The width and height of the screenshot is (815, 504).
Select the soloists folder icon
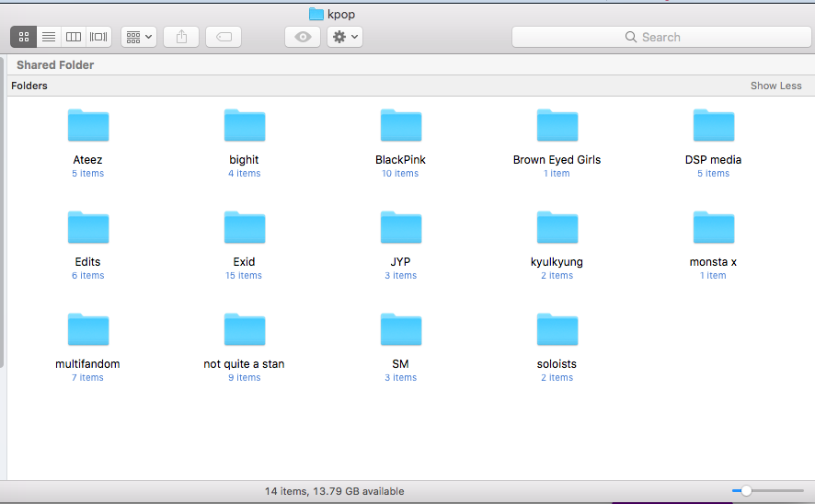tap(557, 329)
